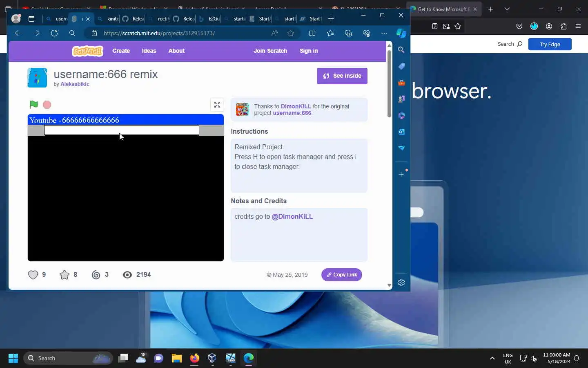This screenshot has width=588, height=368.
Task: Favorite this project with the star icon
Action: point(65,275)
